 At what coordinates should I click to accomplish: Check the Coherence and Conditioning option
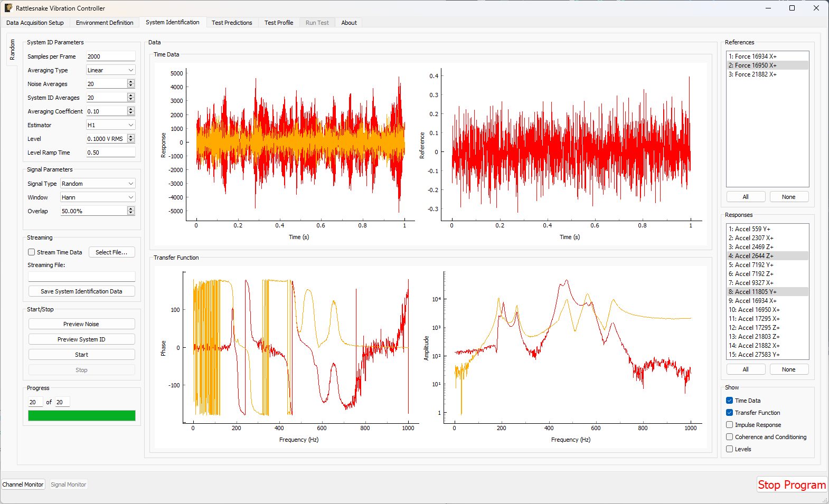coord(729,437)
